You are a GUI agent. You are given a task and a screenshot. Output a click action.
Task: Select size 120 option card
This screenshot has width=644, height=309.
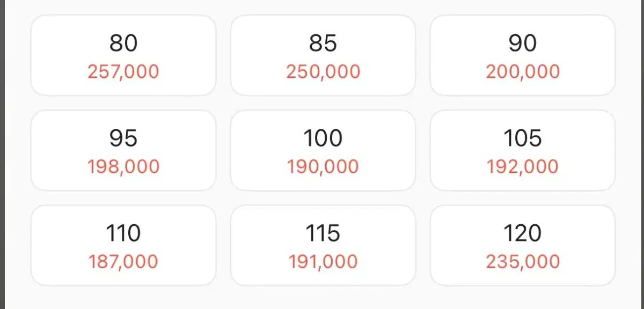tap(523, 245)
